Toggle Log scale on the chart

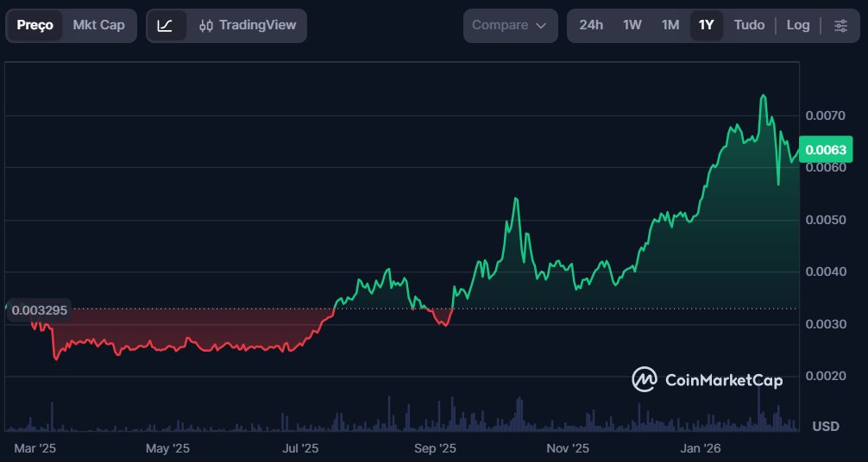pyautogui.click(x=798, y=26)
